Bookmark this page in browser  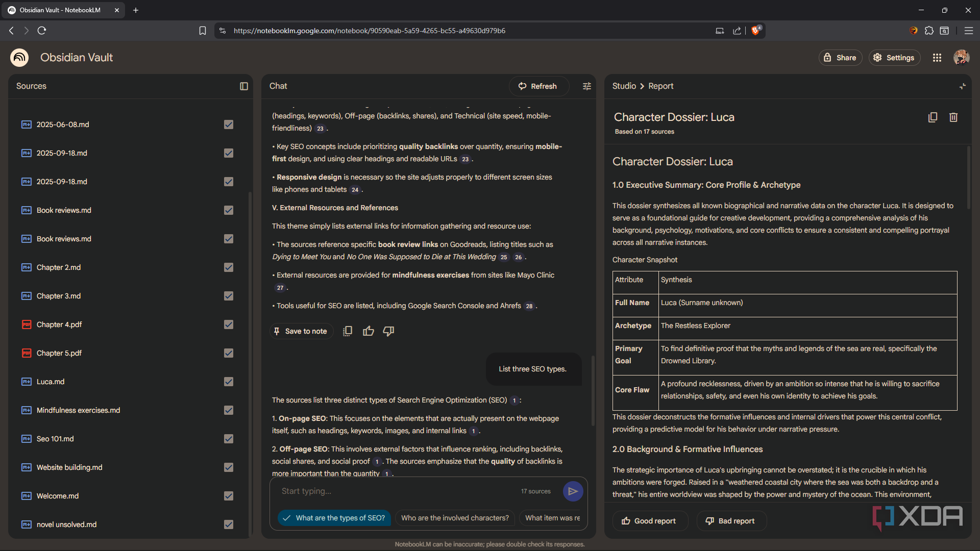click(x=203, y=31)
